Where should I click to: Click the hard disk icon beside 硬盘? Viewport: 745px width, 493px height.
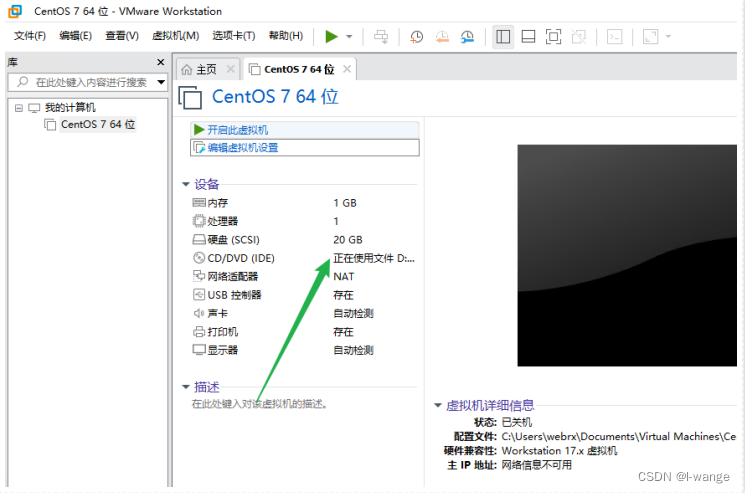click(199, 239)
